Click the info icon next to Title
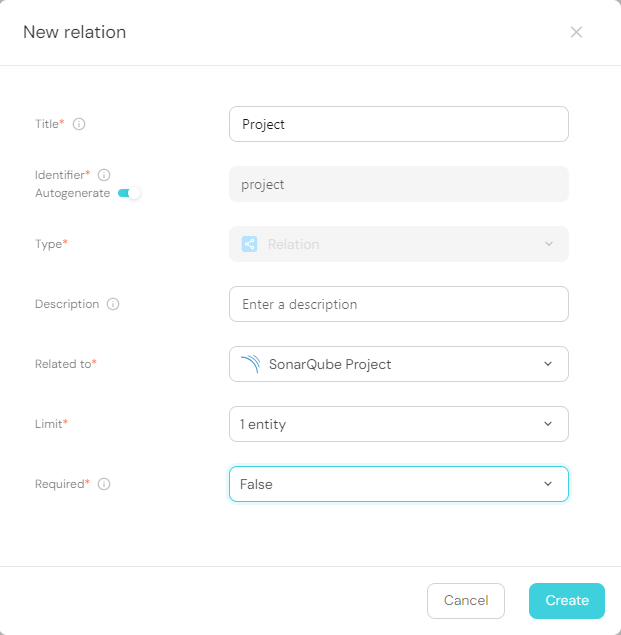Viewport: 621px width, 635px height. [x=79, y=124]
